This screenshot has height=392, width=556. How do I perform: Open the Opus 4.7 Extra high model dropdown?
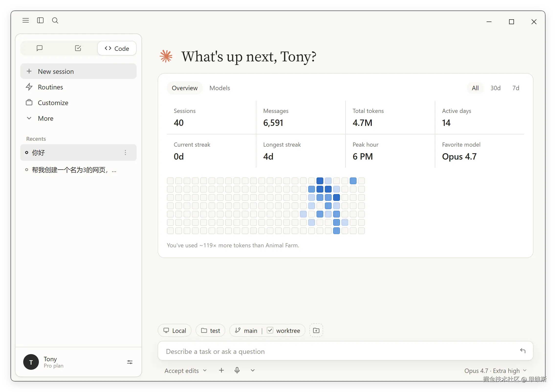pos(495,371)
